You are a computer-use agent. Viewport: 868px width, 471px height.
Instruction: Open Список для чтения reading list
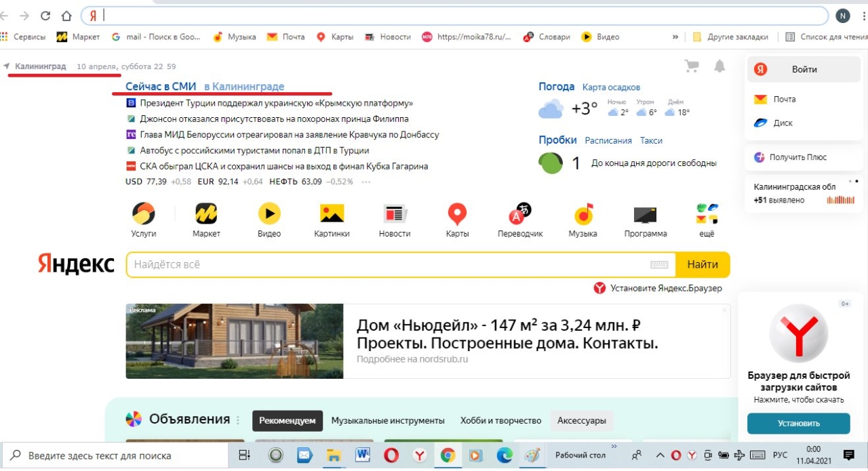826,37
